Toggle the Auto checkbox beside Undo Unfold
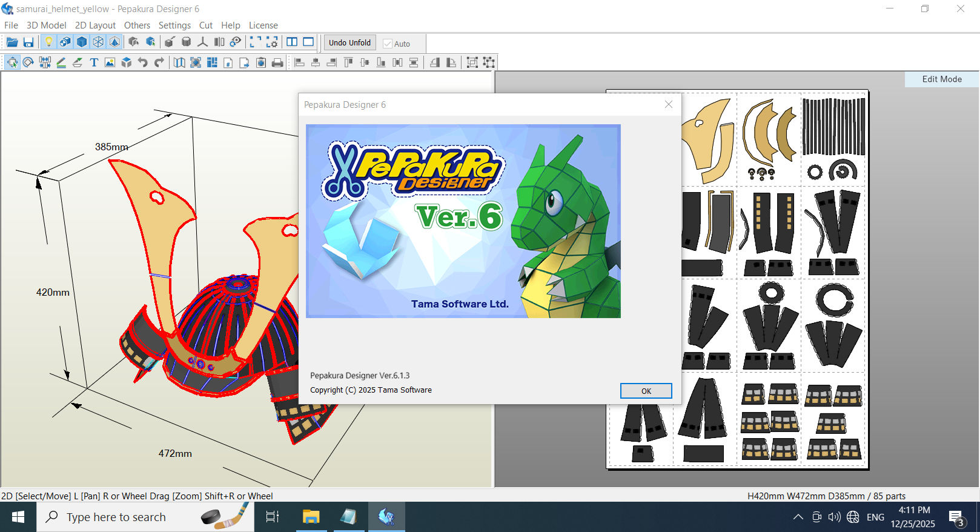Screen dimensions: 980x532 tap(388, 44)
